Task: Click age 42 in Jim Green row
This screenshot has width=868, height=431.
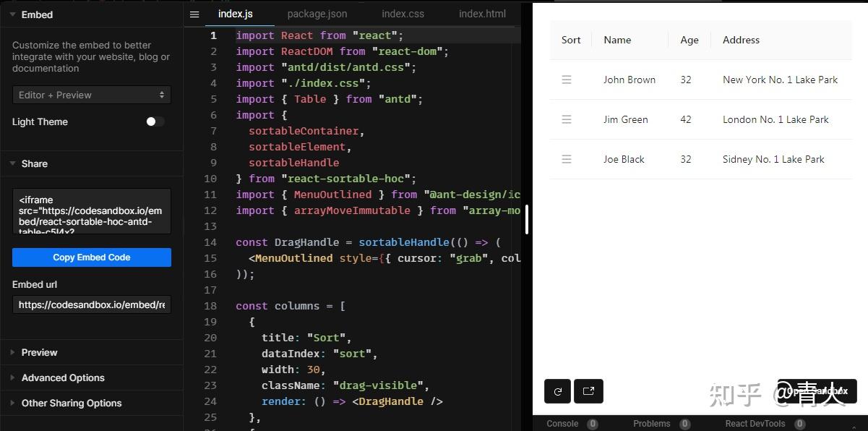Action: 686,119
